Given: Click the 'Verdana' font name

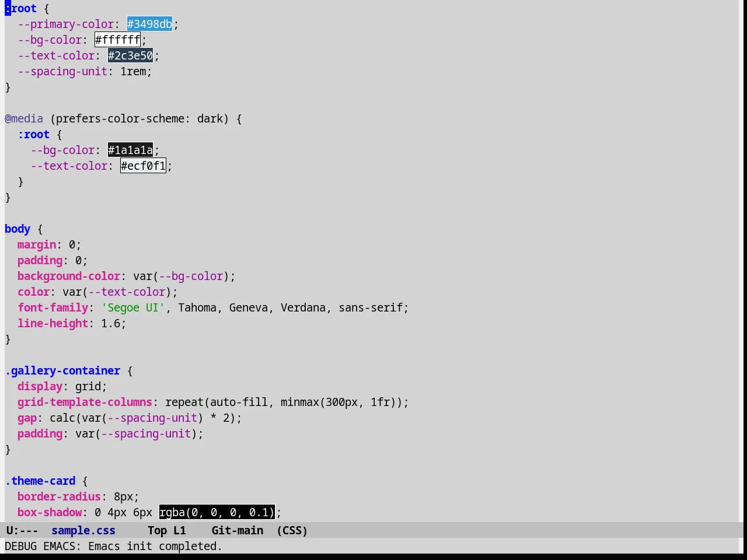Looking at the screenshot, I should click(x=303, y=307).
